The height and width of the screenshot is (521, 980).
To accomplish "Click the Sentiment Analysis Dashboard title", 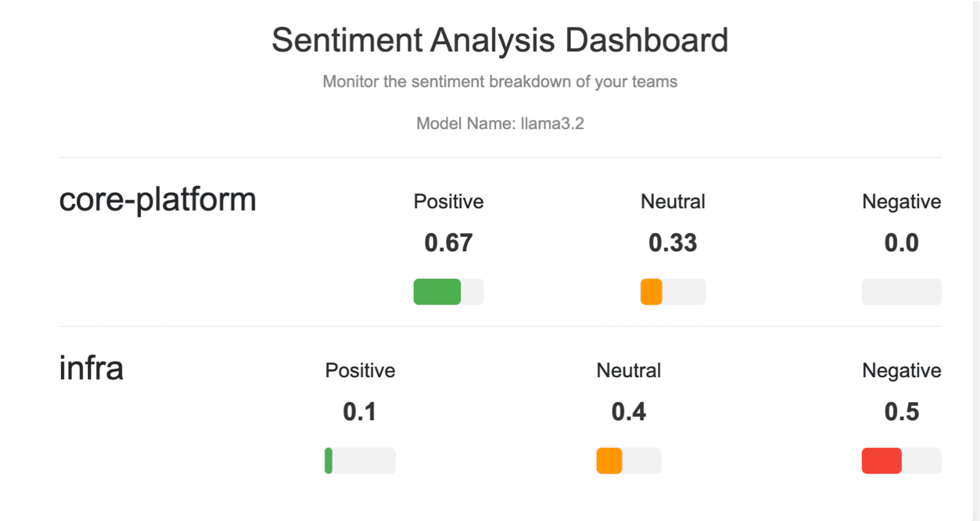I will (x=500, y=41).
